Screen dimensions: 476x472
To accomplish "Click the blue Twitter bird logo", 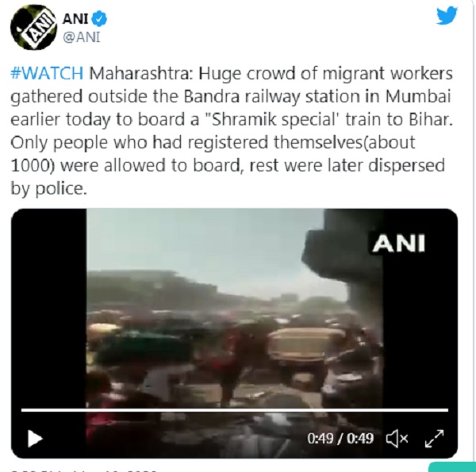I will pyautogui.click(x=447, y=16).
